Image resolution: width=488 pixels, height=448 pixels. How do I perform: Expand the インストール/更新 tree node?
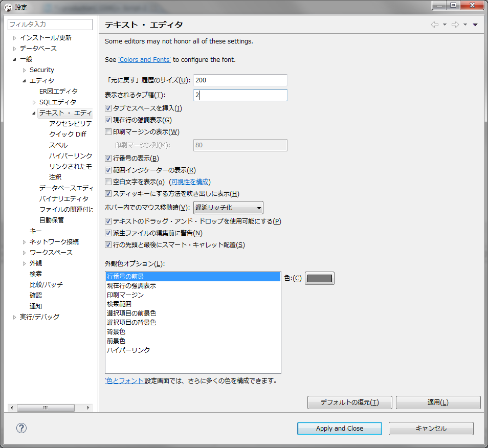(x=14, y=38)
